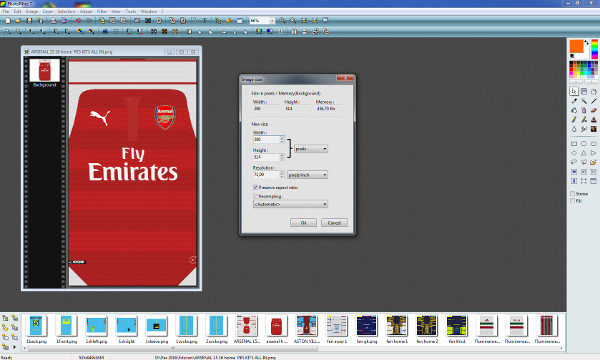Open the Edit menu
This screenshot has width=600, height=360.
click(17, 11)
